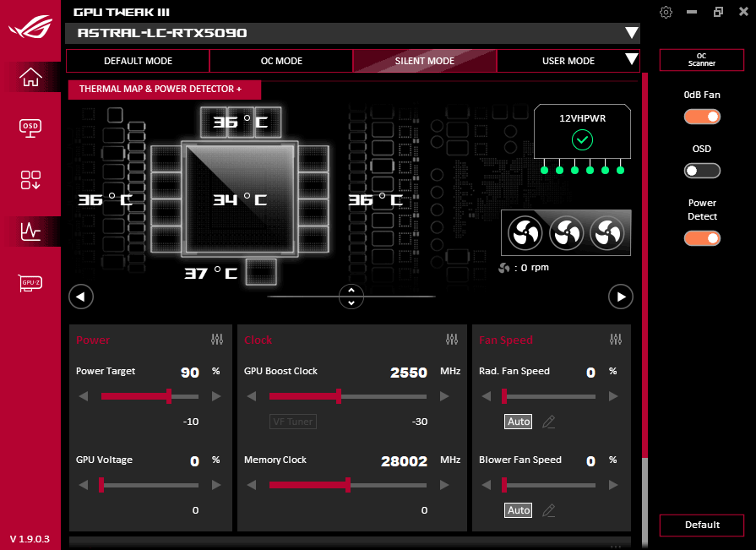Open settings gear in the title bar

(x=666, y=12)
